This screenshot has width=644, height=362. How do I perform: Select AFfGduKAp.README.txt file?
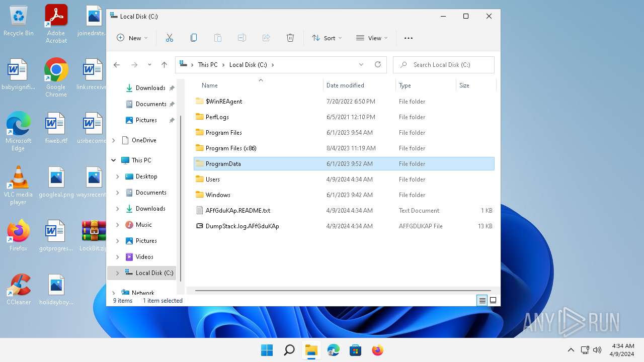[x=344, y=211]
